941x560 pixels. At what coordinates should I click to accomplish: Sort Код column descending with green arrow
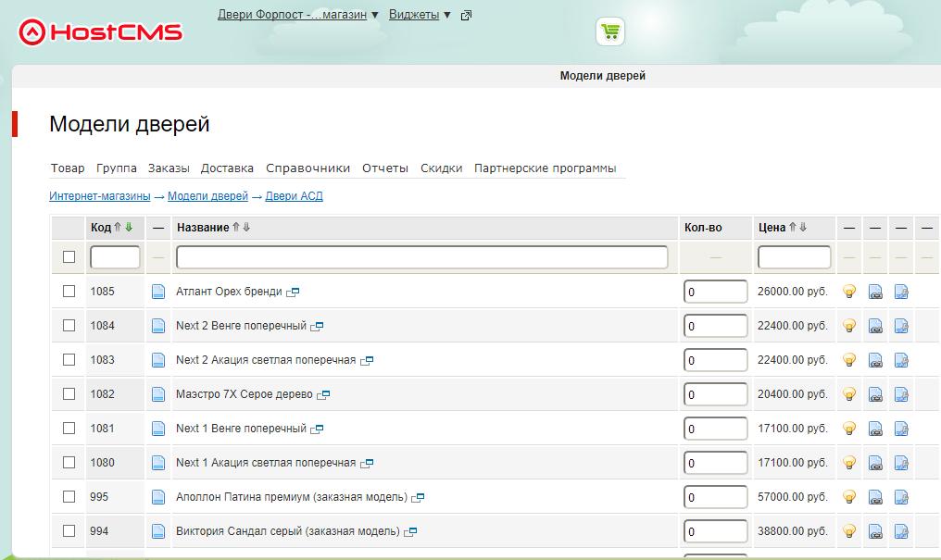(129, 227)
